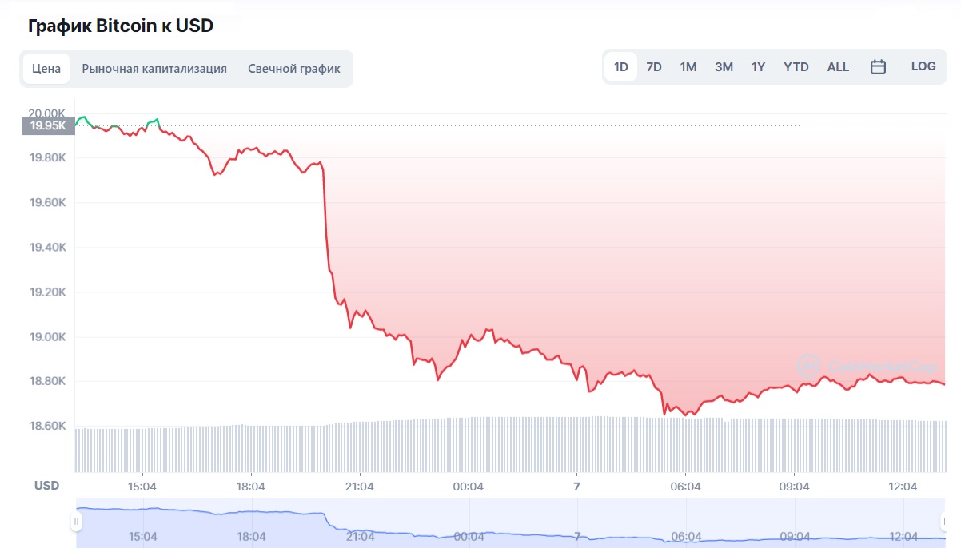Select the YTD time range
The width and height of the screenshot is (961, 560).
pos(796,67)
